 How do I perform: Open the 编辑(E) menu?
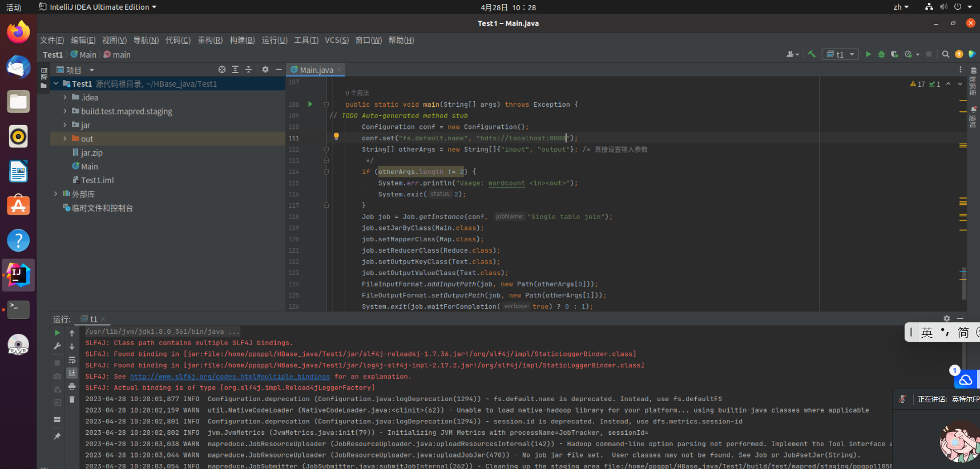point(83,40)
